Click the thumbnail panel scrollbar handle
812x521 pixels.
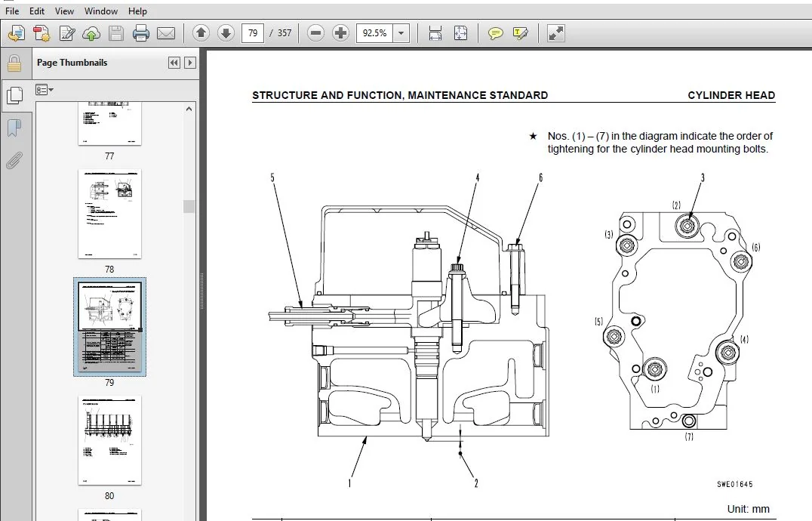189,206
